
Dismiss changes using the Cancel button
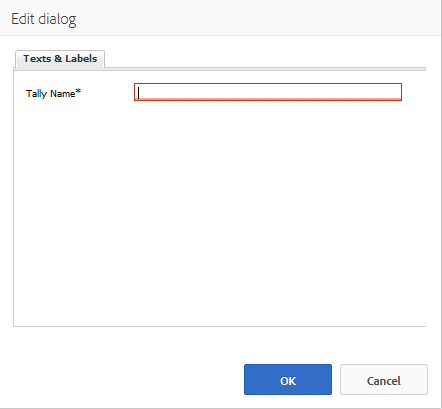point(384,379)
